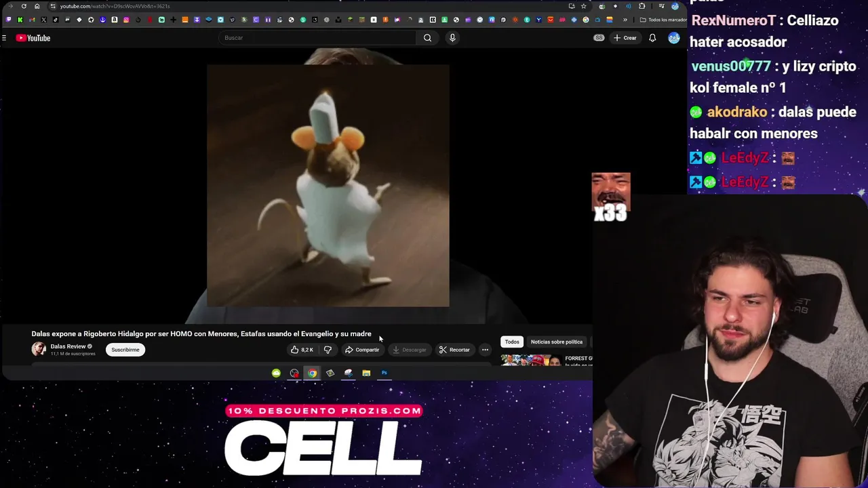Open File Explorer from the taskbar
The width and height of the screenshot is (868, 488).
coord(366,373)
